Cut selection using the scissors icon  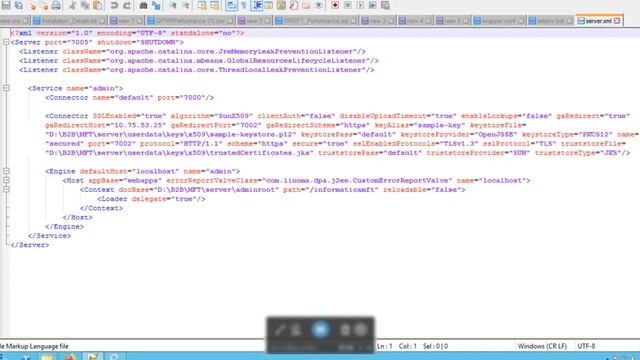coord(72,5)
